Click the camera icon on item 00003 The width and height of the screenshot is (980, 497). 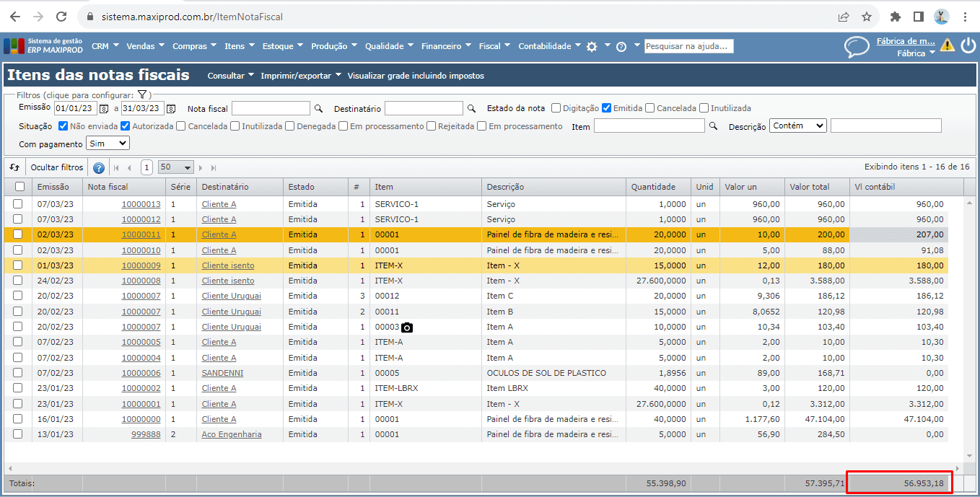tap(407, 327)
